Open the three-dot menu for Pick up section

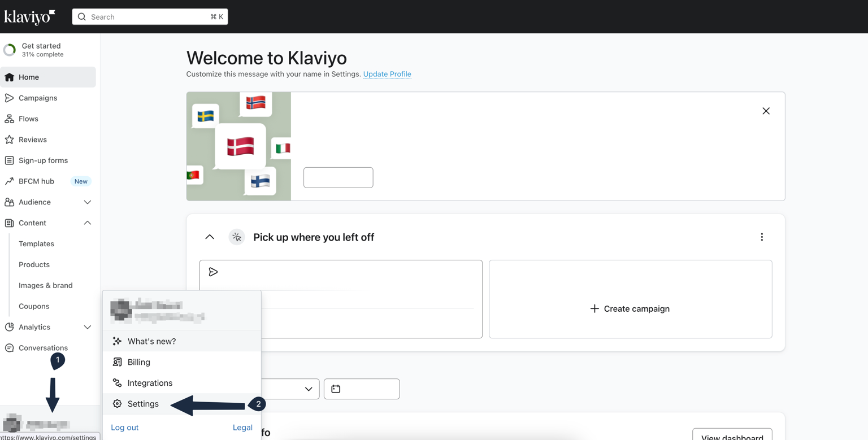762,237
